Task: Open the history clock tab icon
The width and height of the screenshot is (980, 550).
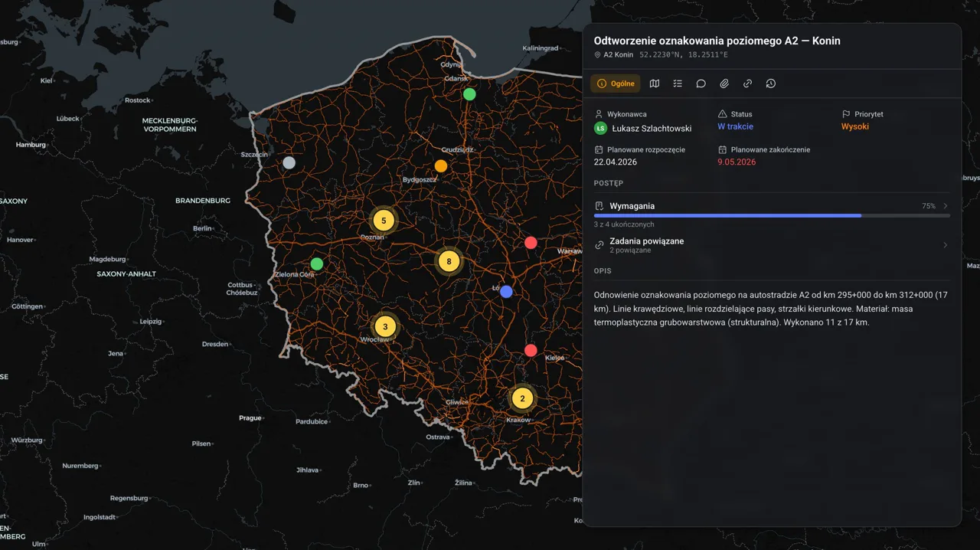Action: tap(771, 83)
